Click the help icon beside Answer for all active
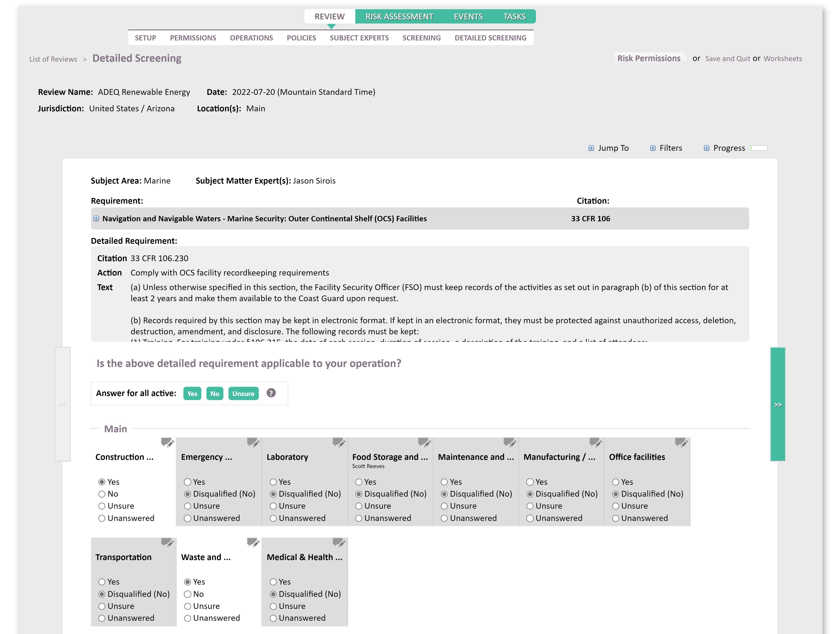840x634 pixels. tap(272, 393)
